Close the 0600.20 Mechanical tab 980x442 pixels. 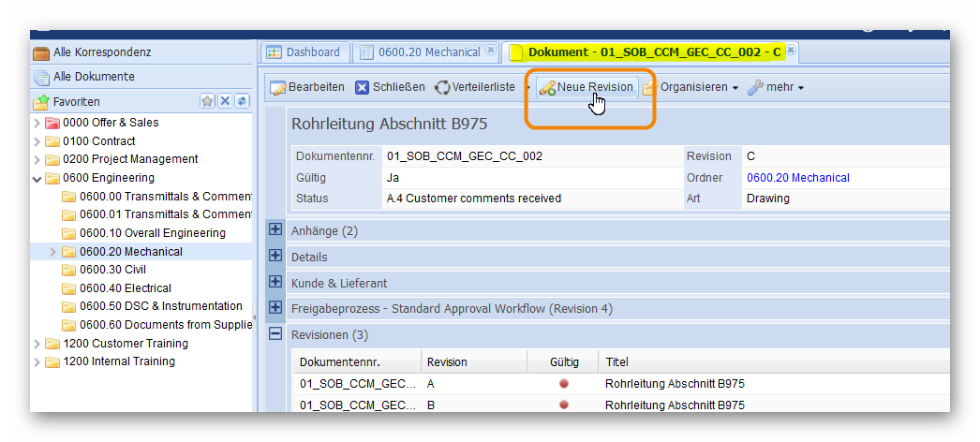pos(490,52)
